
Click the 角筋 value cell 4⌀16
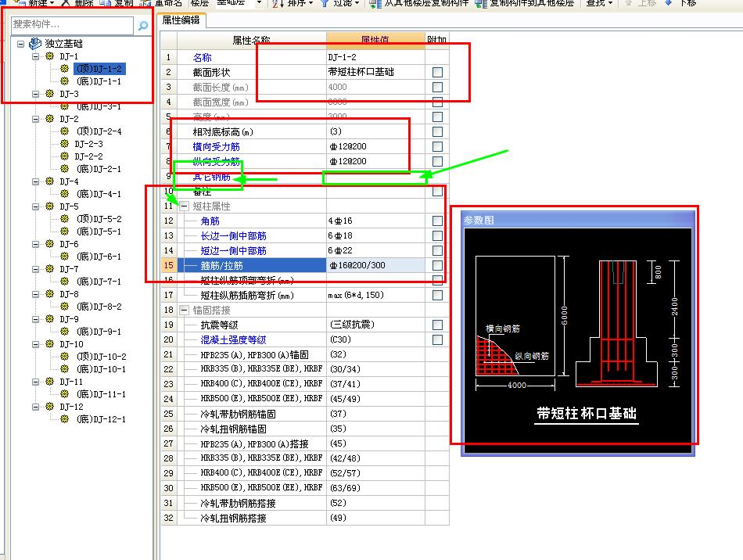pos(375,221)
